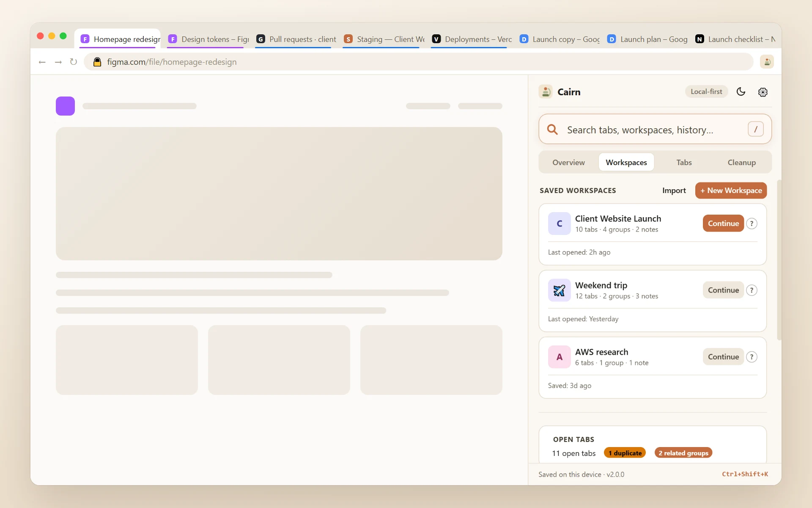Switch to the Overview tab
The height and width of the screenshot is (508, 812).
pyautogui.click(x=568, y=163)
